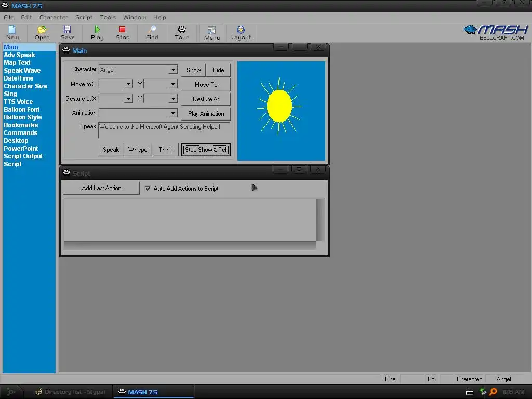Toggle Auto-Add Actions to Script checkbox
This screenshot has height=399, width=532.
(148, 188)
